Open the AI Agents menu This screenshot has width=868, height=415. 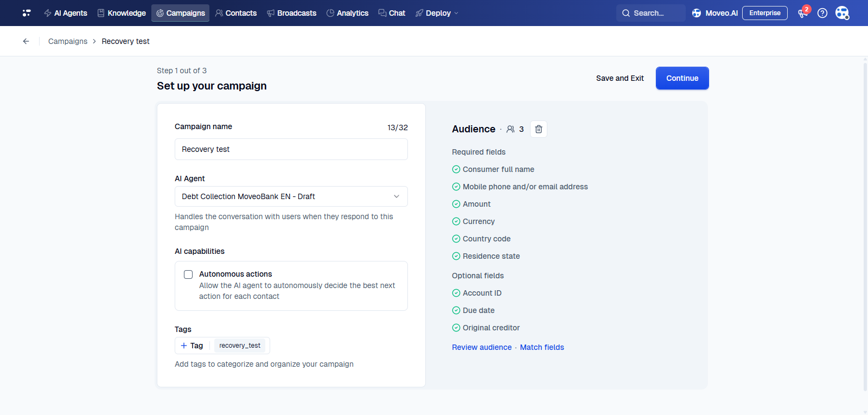pos(66,13)
